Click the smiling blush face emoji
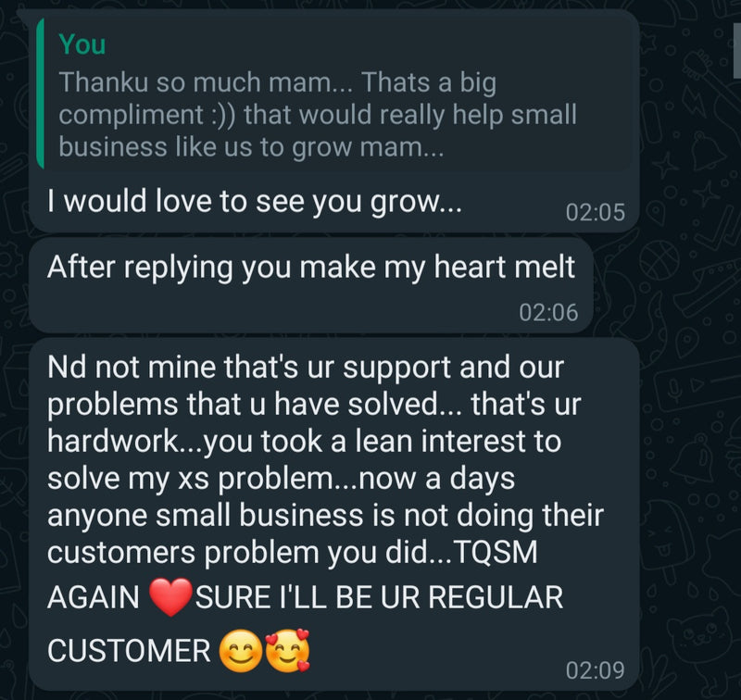 click(241, 653)
